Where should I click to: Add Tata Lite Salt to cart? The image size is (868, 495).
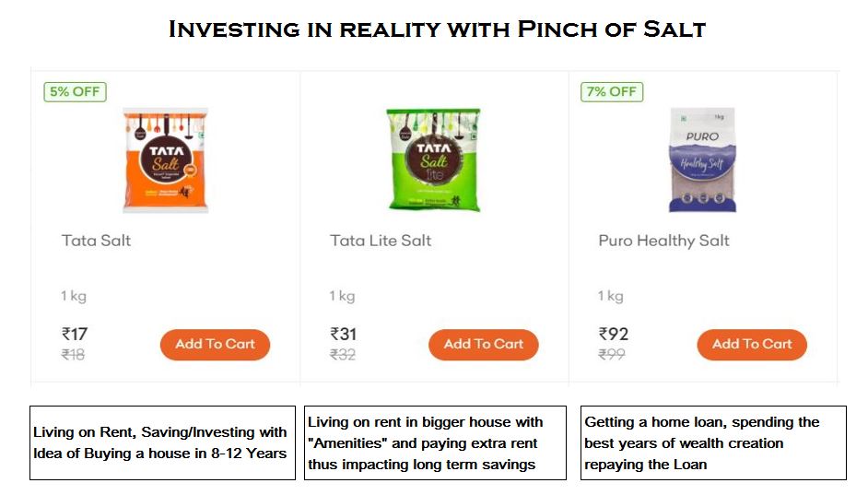click(483, 345)
